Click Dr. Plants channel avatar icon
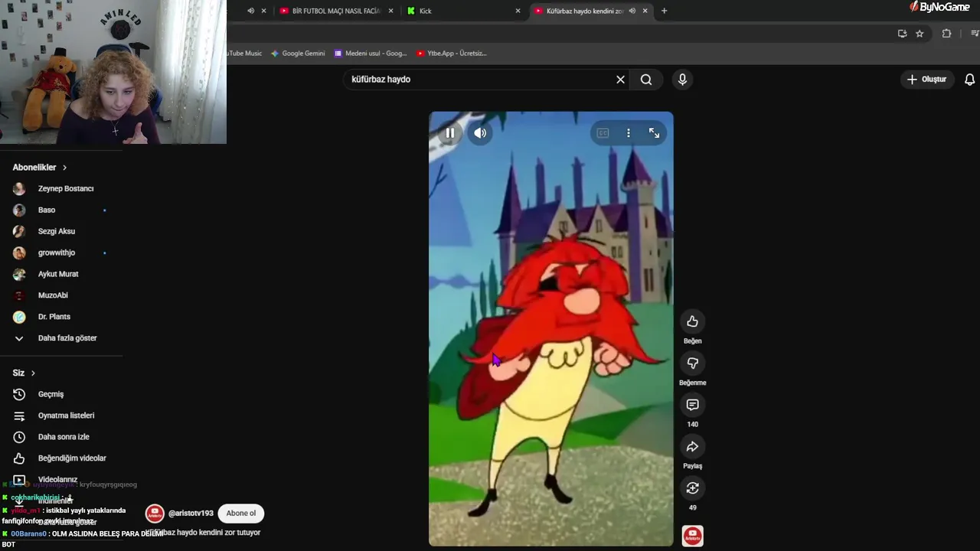 tap(19, 317)
